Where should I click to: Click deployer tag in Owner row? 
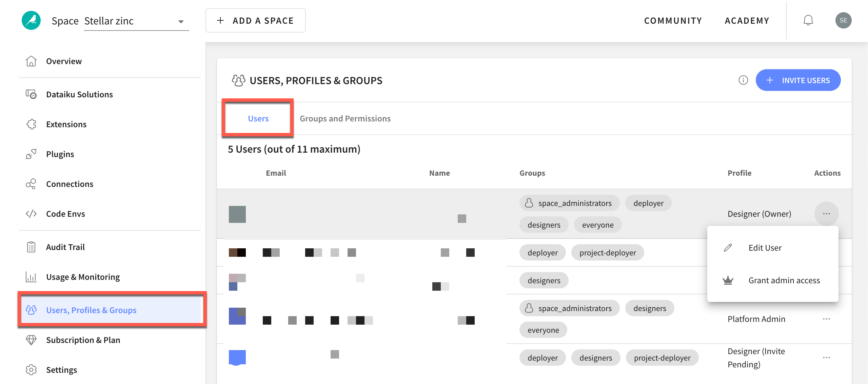[x=648, y=203]
